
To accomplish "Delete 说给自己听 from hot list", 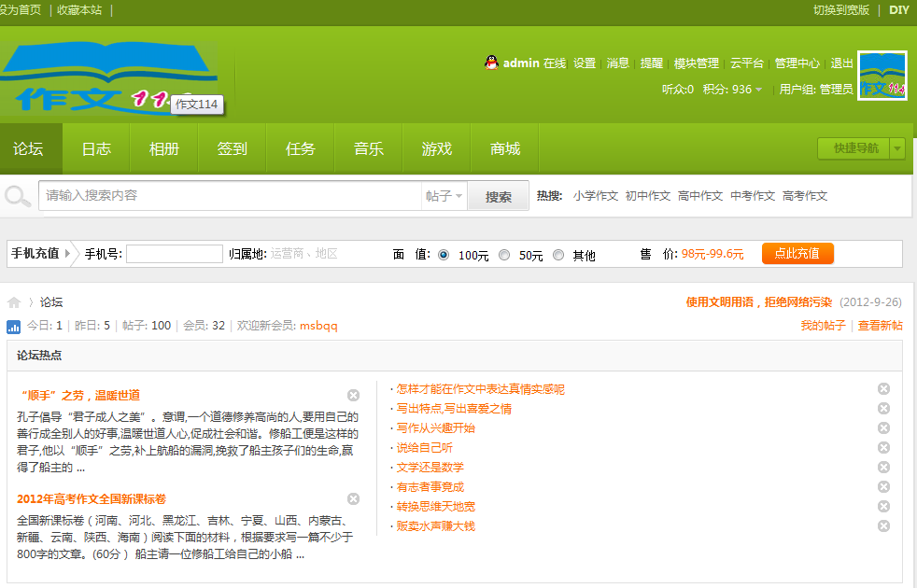I will [883, 448].
